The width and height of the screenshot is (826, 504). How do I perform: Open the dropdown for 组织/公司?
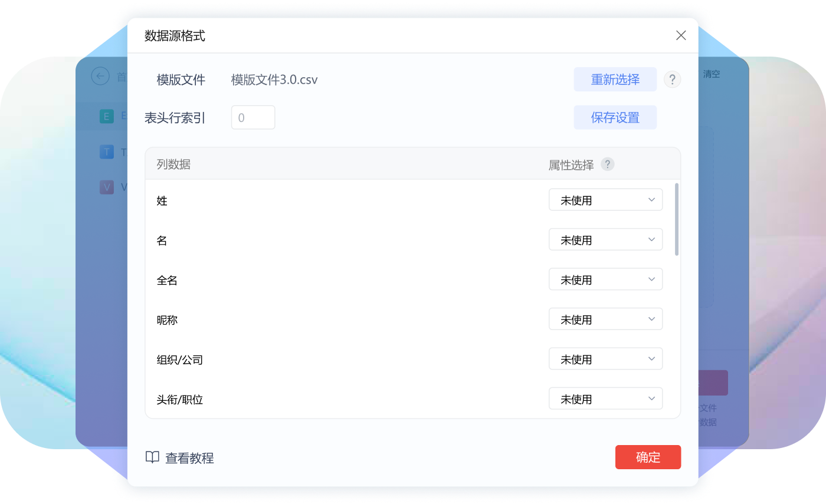coord(605,358)
